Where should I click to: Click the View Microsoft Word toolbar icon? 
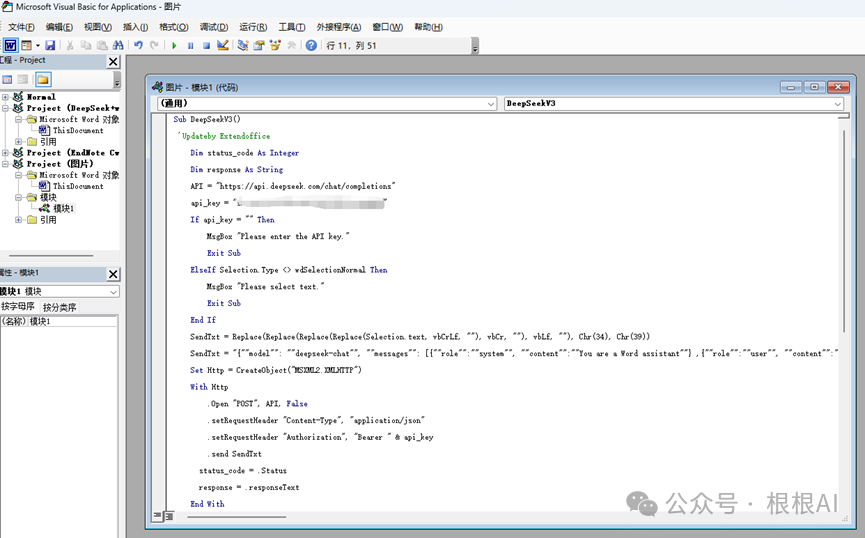(x=10, y=45)
